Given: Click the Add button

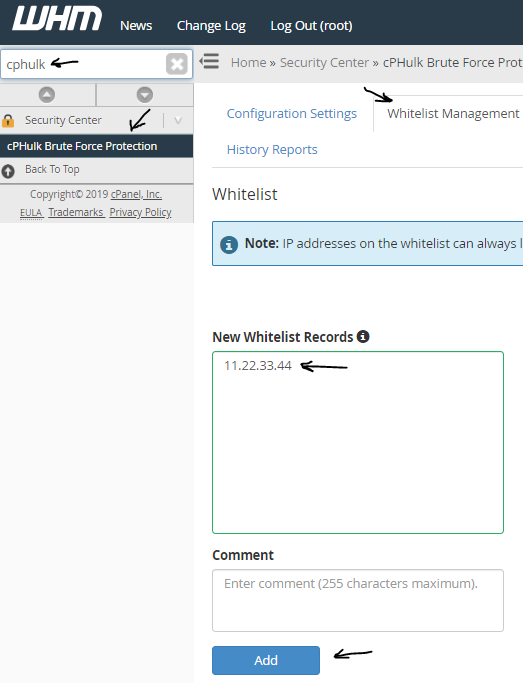Looking at the screenshot, I should 266,660.
